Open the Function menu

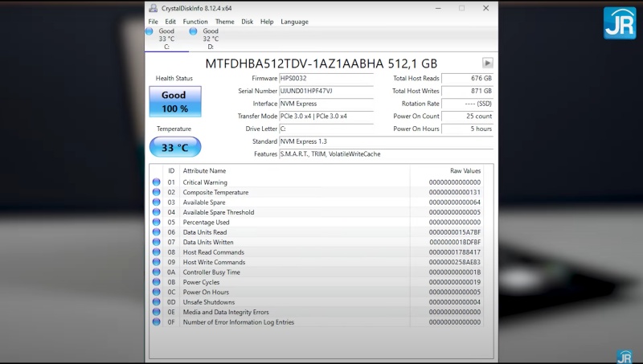tap(195, 22)
